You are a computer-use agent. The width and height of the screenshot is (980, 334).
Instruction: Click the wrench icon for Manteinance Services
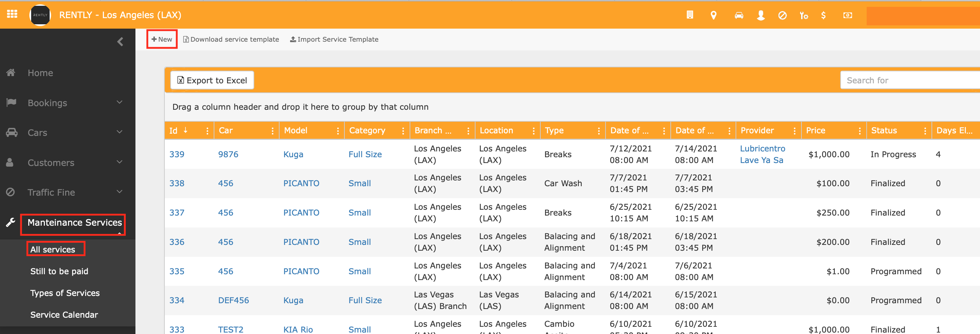pyautogui.click(x=11, y=222)
